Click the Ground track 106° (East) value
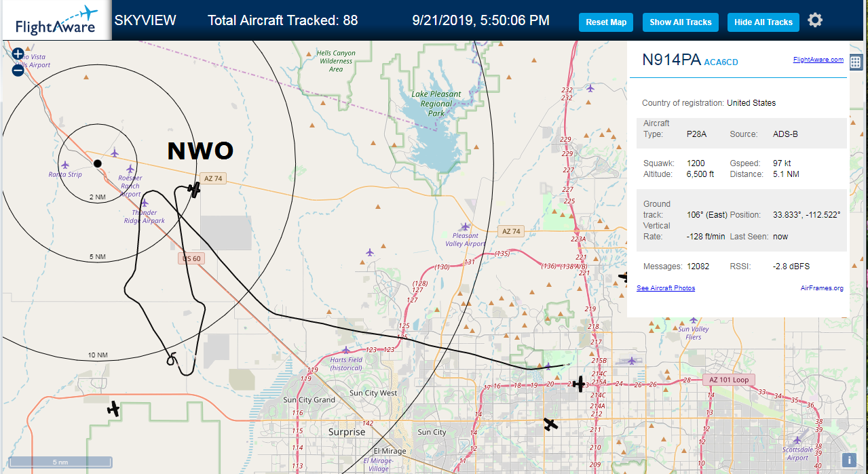Screen dimensions: 868x474 point(707,215)
